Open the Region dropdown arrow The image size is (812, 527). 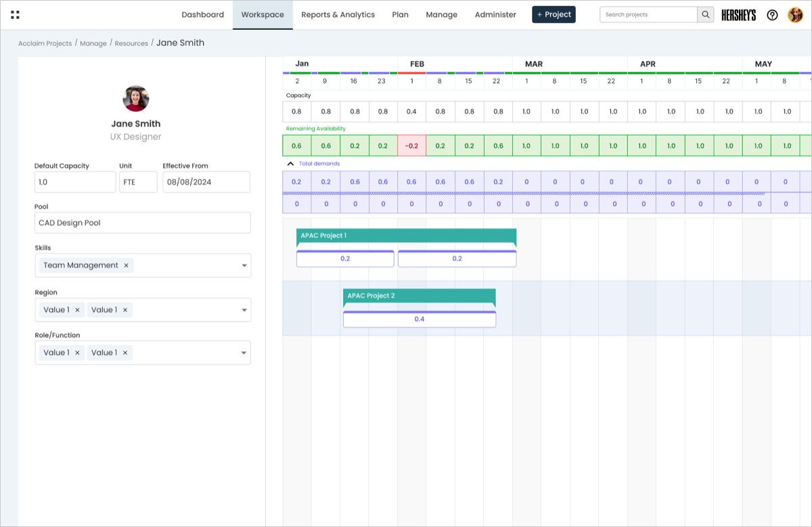click(244, 311)
